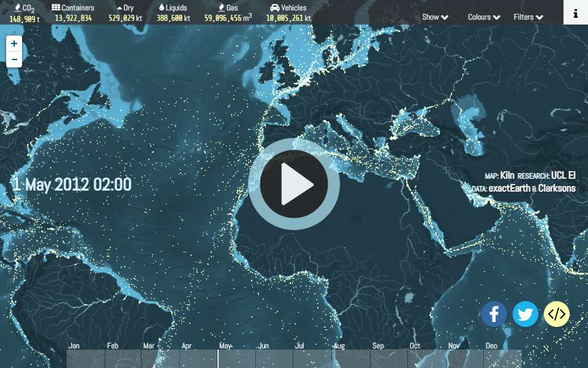Get the embed code

pyautogui.click(x=557, y=314)
